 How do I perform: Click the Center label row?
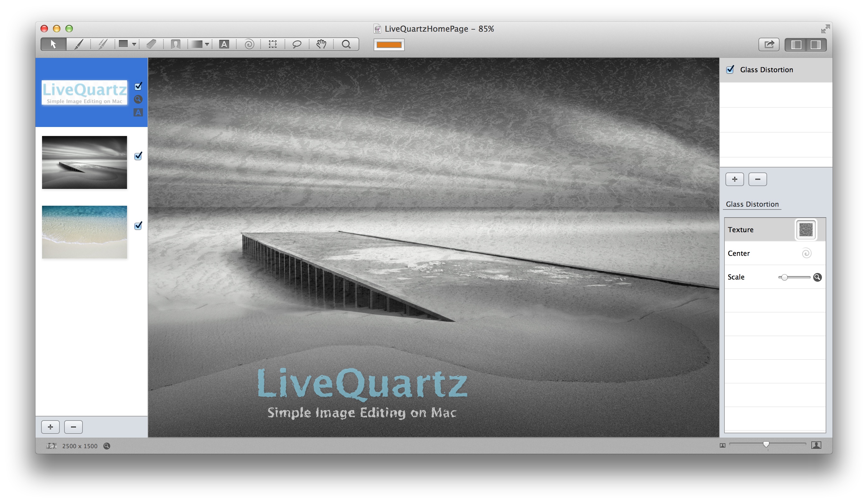[x=775, y=253]
